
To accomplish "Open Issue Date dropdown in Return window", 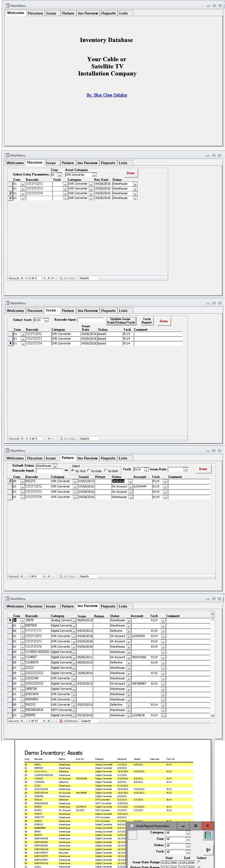I will pyautogui.click(x=185, y=469).
